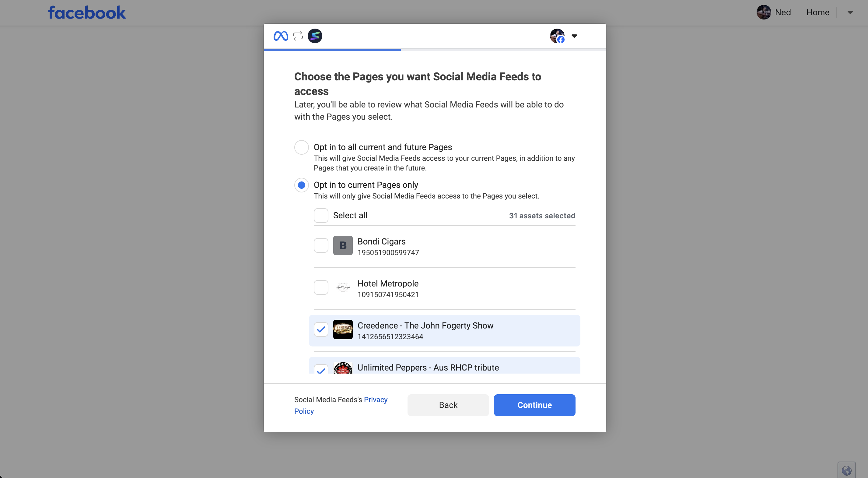The width and height of the screenshot is (868, 478).
Task: Click the Ned profile name
Action: [x=782, y=12]
